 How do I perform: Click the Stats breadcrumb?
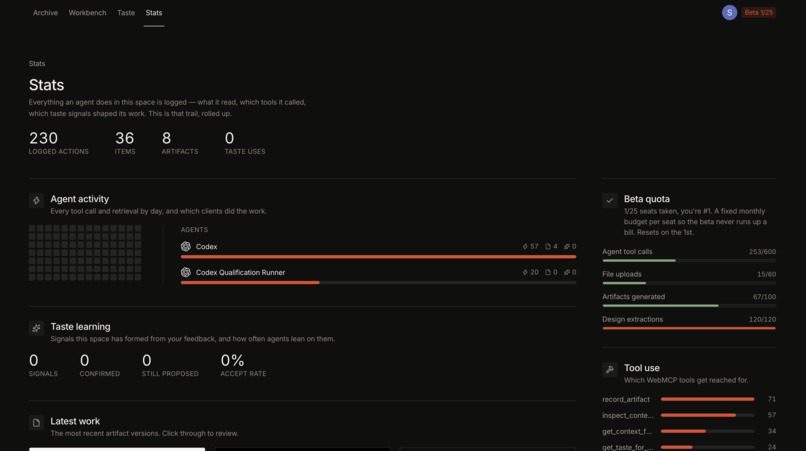point(37,64)
